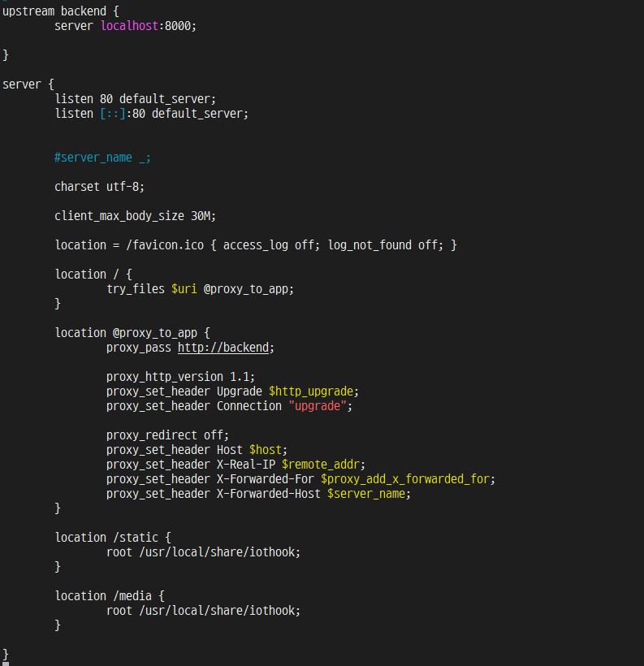The height and width of the screenshot is (666, 644).
Task: Click 'location /media {' line
Action: coord(110,596)
